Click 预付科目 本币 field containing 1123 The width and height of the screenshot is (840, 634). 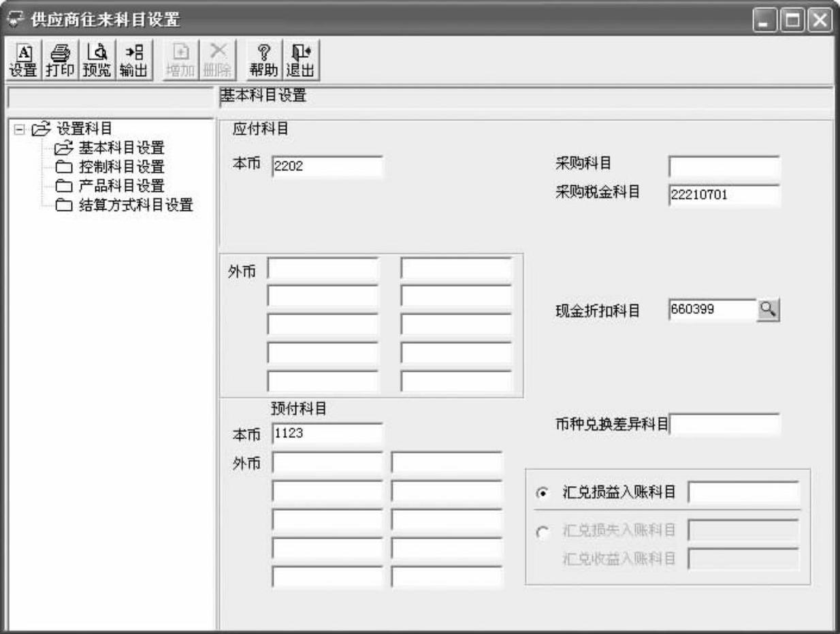point(327,433)
